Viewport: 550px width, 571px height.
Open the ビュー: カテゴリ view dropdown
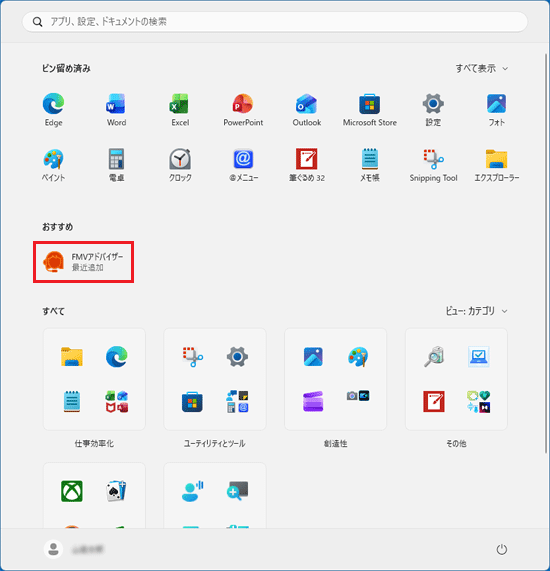[x=477, y=311]
